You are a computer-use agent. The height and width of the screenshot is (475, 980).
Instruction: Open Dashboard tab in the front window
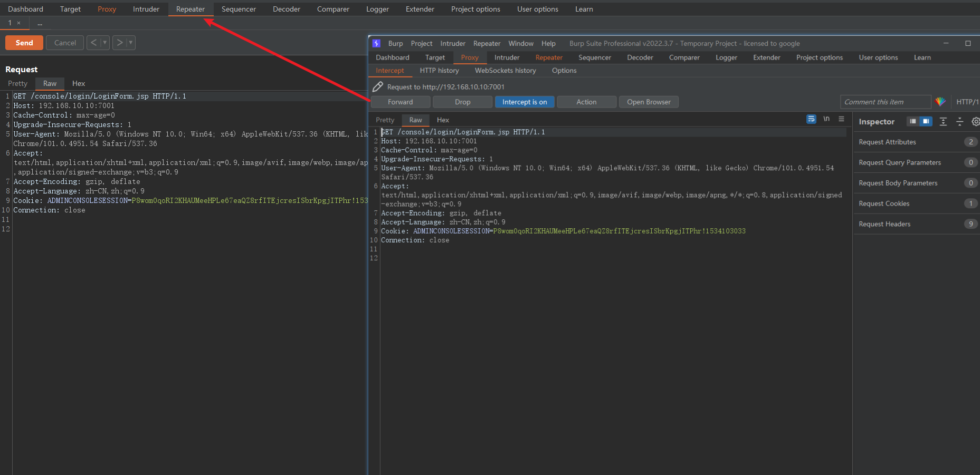pyautogui.click(x=392, y=57)
